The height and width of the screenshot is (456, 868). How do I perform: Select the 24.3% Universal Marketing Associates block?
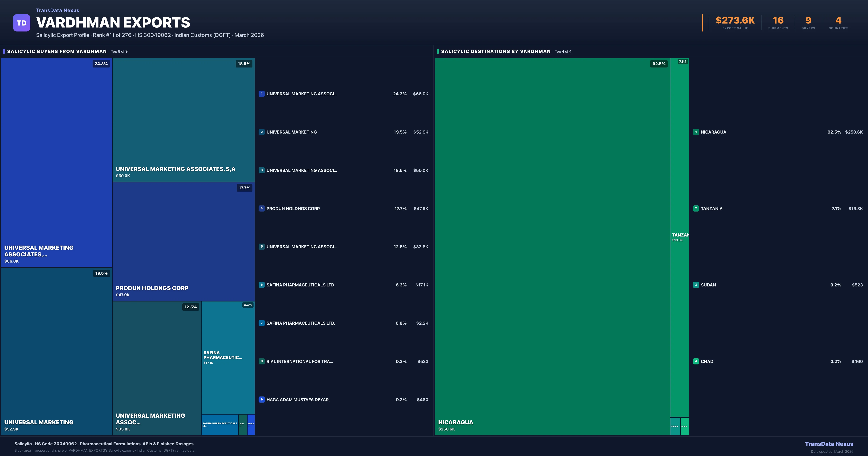[56, 162]
